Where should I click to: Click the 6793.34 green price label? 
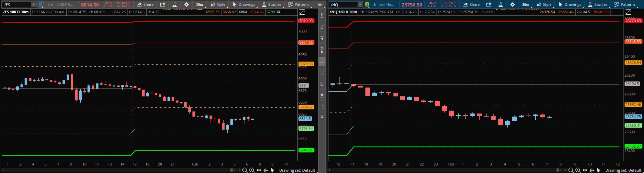coord(306,129)
